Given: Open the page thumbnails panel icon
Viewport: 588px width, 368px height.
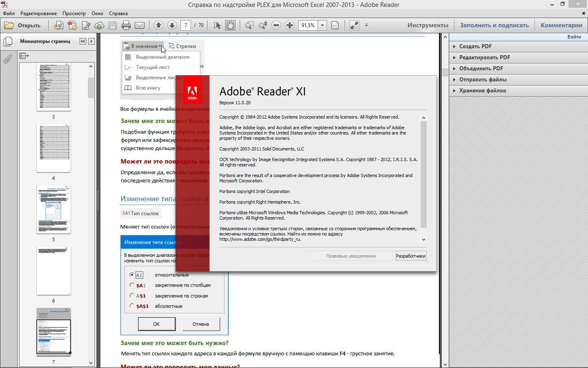Looking at the screenshot, I should pos(8,42).
